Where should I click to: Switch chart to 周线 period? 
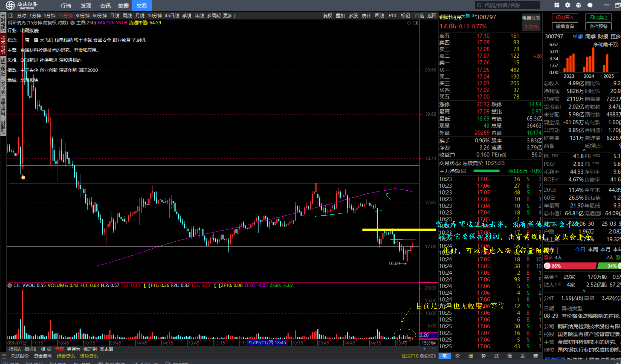[127, 16]
